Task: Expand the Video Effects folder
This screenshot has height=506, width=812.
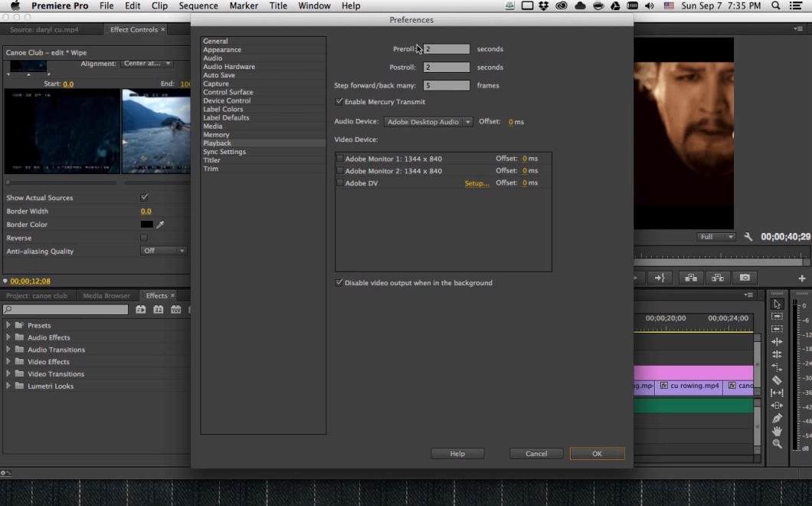Action: pyautogui.click(x=8, y=361)
